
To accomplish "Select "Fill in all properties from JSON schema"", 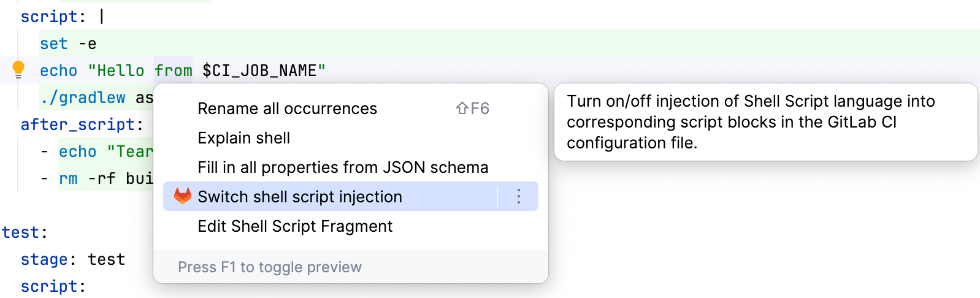I will 343,167.
